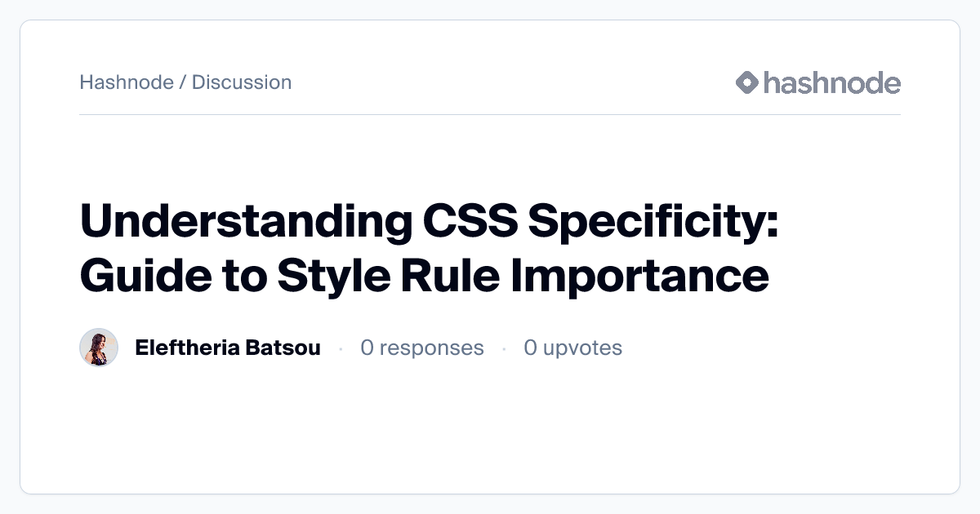Click the dot between author and responses
980x514 pixels.
click(341, 349)
